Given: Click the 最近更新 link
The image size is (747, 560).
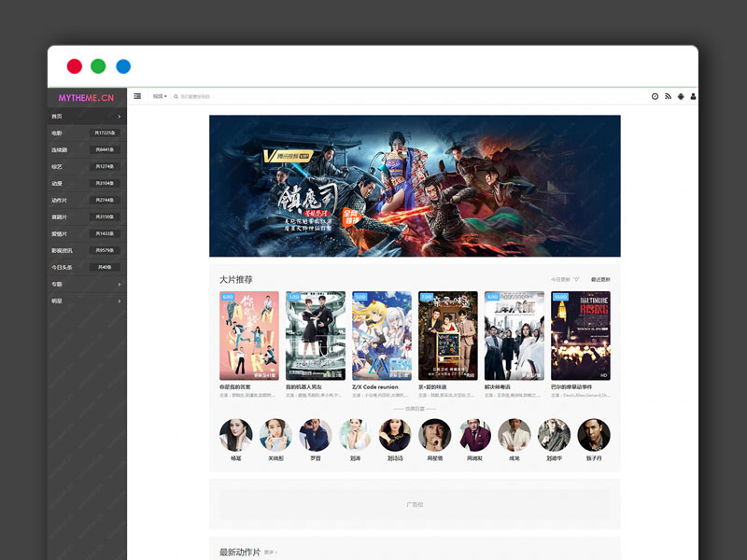Looking at the screenshot, I should [599, 279].
